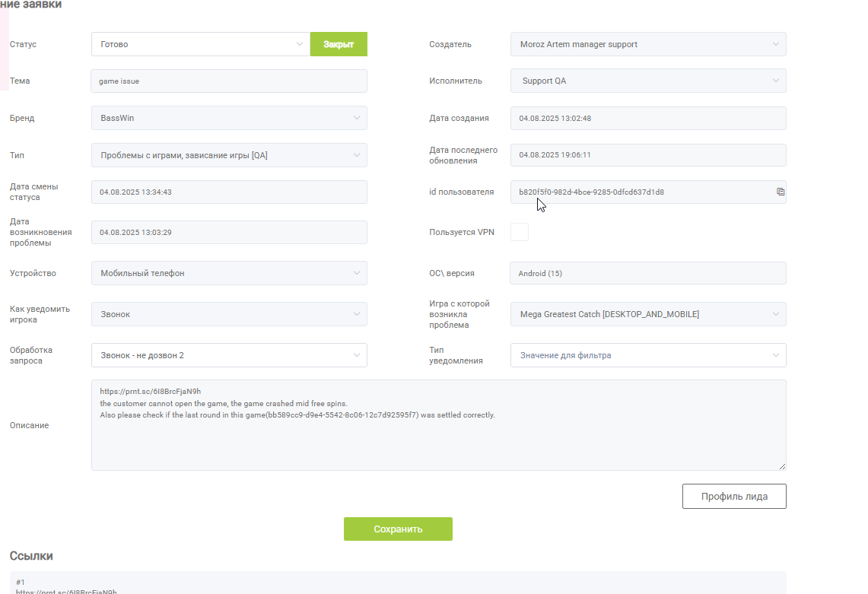The width and height of the screenshot is (868, 594).
Task: Click the Сохранить button
Action: 398,529
